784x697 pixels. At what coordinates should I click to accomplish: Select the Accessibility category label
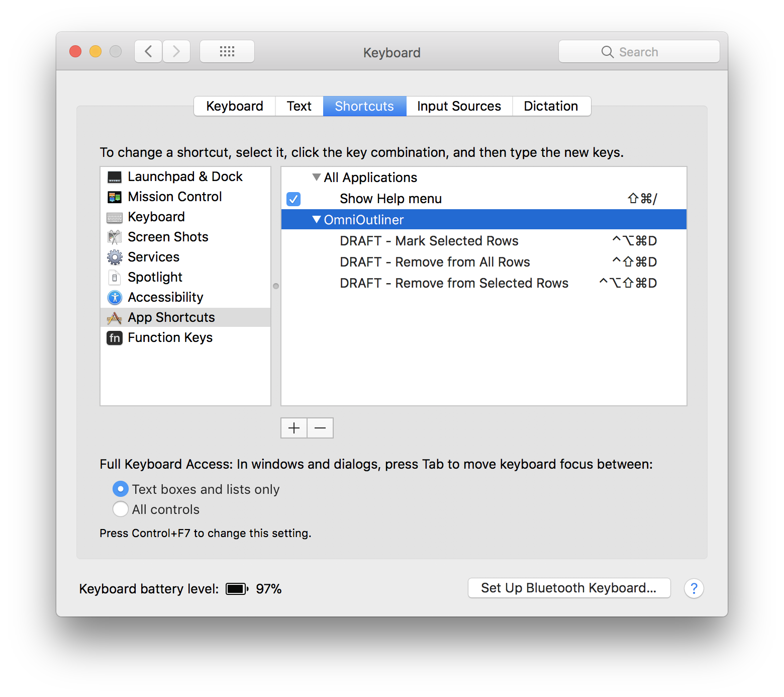(165, 297)
